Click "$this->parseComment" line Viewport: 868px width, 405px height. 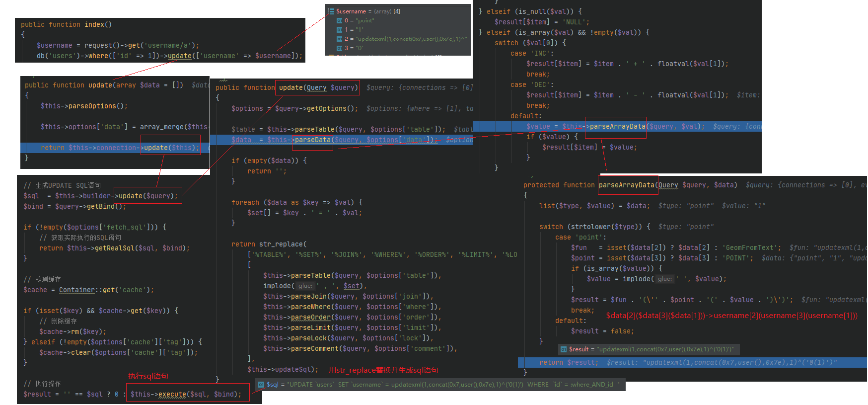coord(360,348)
